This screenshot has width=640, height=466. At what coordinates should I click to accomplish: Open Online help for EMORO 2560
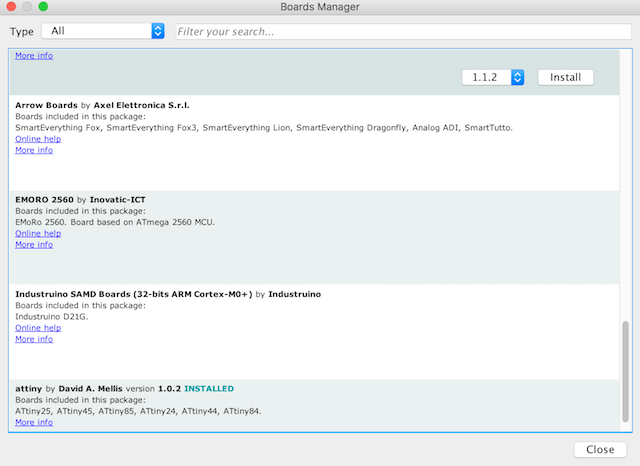click(38, 233)
